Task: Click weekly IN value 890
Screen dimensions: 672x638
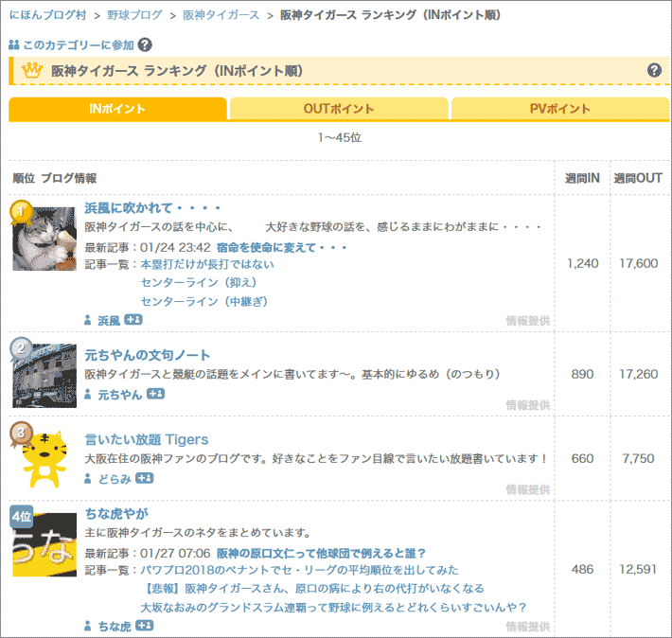Action: [582, 374]
